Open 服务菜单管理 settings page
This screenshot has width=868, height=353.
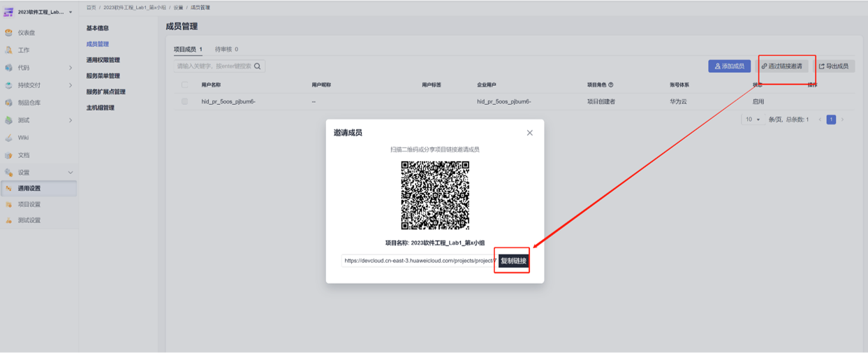(103, 76)
